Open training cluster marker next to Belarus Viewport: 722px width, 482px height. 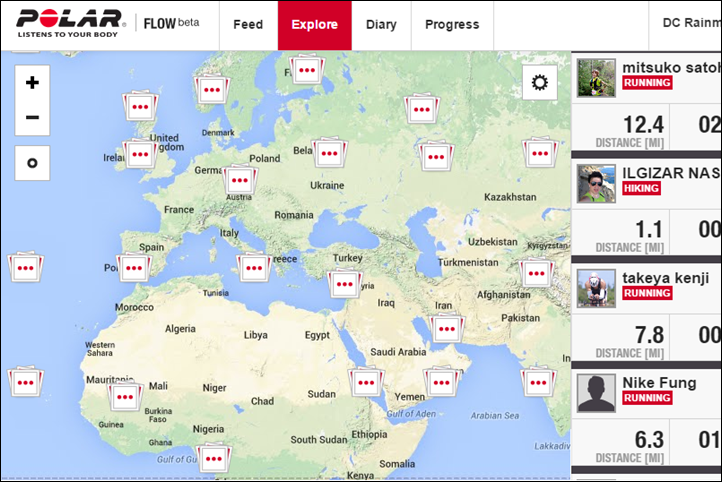pyautogui.click(x=330, y=153)
